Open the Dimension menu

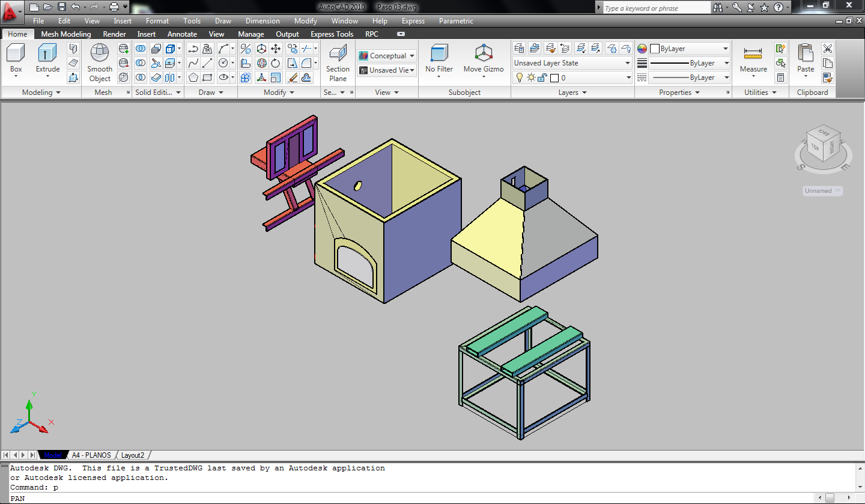(x=263, y=21)
